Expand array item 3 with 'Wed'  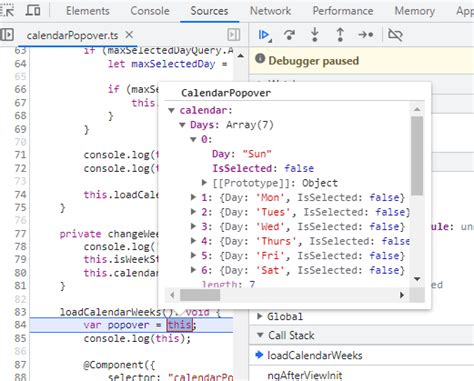coord(193,226)
